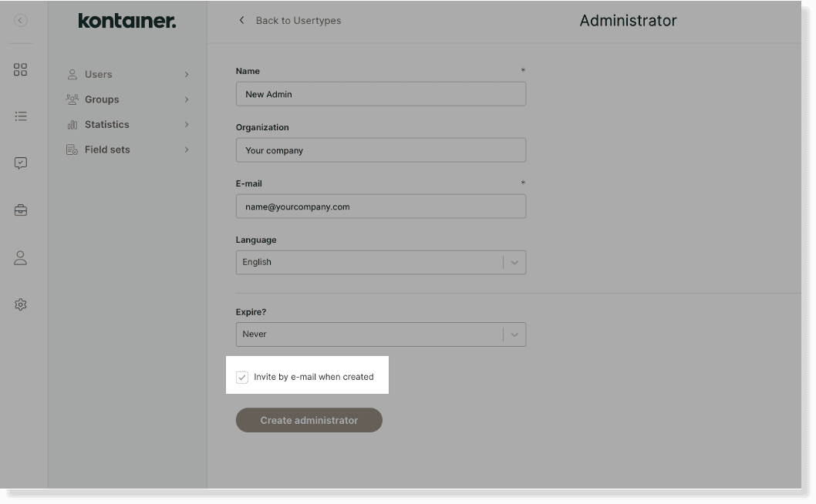The height and width of the screenshot is (504, 816).
Task: Click the Users person icon
Action: pyautogui.click(x=73, y=74)
